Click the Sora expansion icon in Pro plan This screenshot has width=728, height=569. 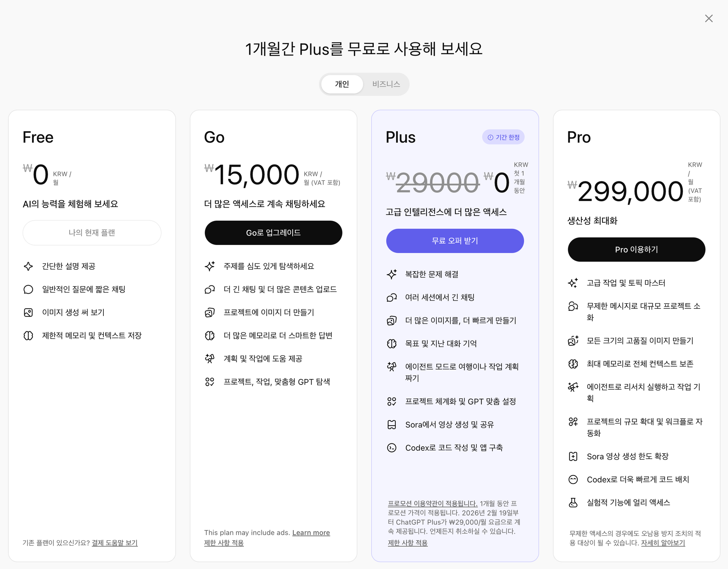pyautogui.click(x=573, y=456)
